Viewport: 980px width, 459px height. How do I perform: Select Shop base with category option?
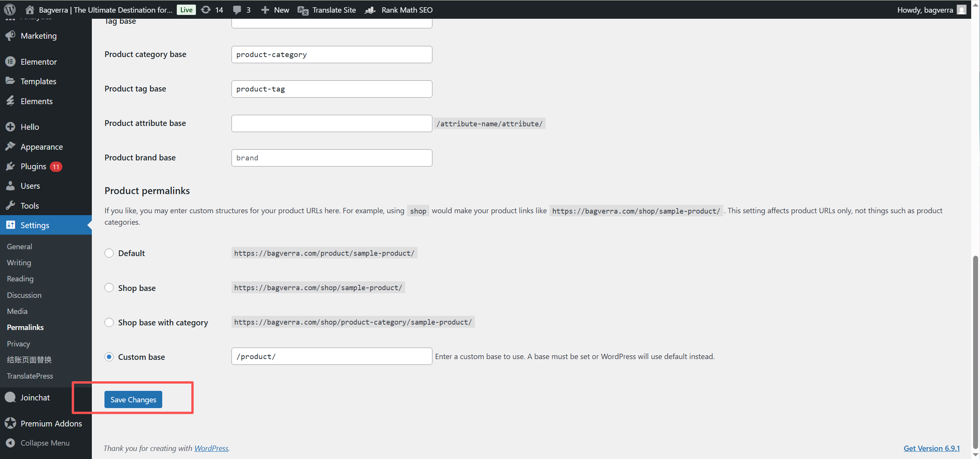click(109, 322)
